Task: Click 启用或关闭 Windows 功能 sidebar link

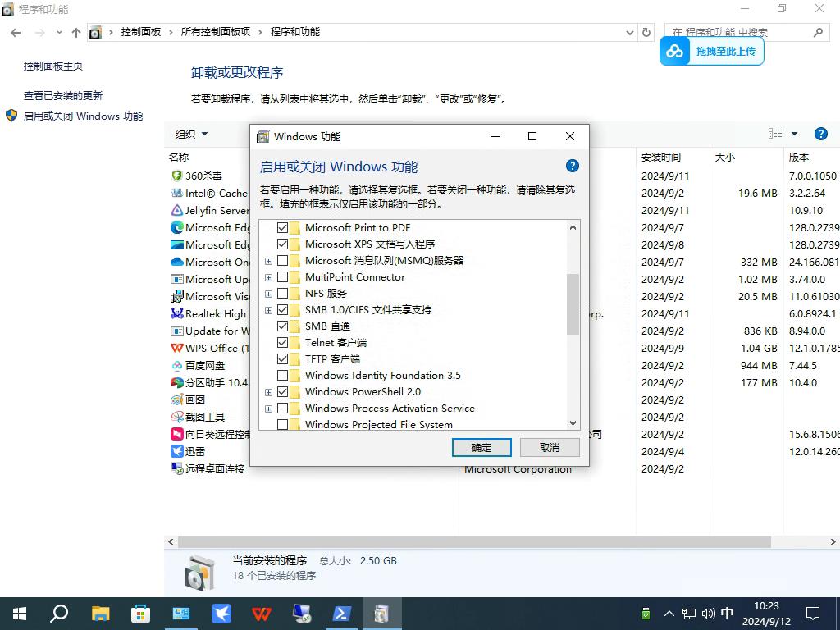Action: (83, 116)
